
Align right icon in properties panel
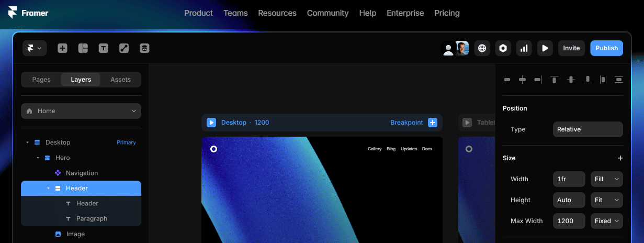[538, 80]
